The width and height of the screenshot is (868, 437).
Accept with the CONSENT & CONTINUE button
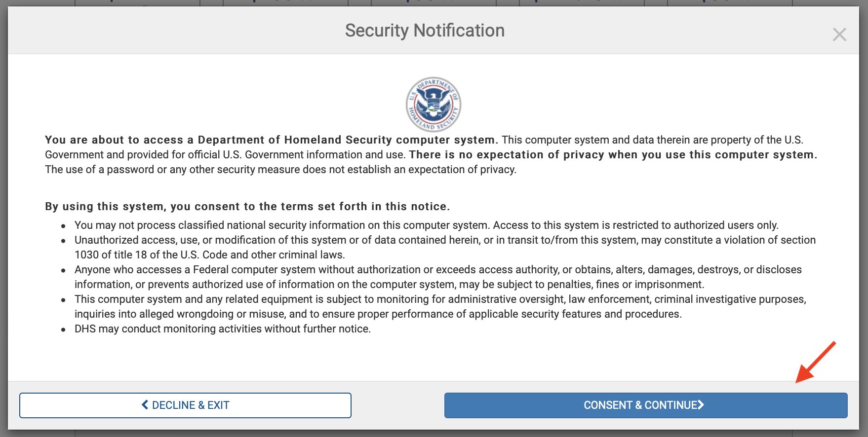[x=646, y=405]
